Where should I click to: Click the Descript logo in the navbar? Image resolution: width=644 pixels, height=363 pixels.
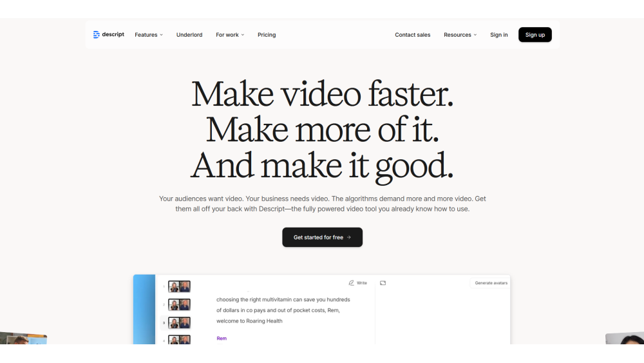point(108,35)
